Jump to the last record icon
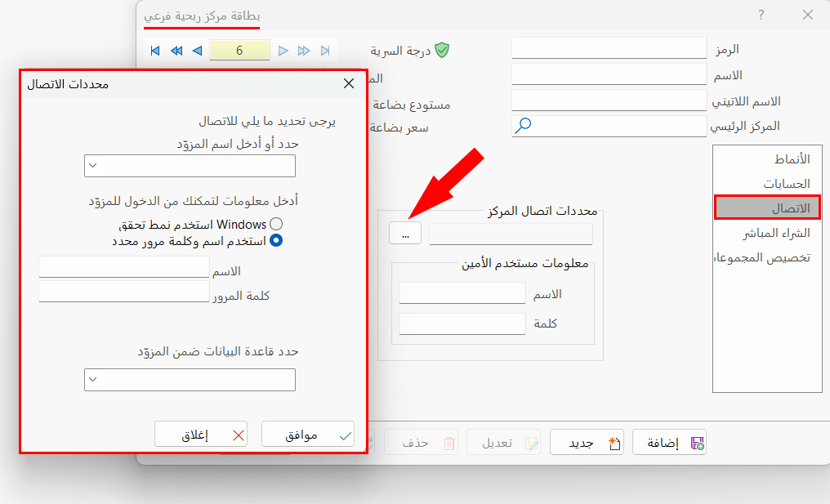The height and width of the screenshot is (504, 830). (324, 50)
